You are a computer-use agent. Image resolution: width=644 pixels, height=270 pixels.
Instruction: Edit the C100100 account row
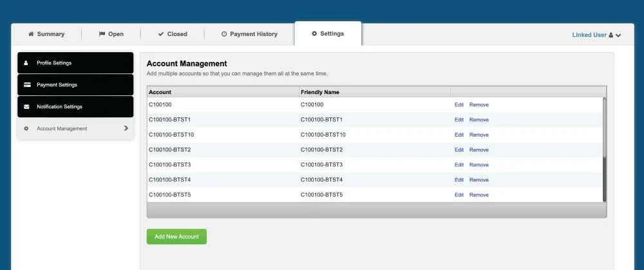pos(459,105)
